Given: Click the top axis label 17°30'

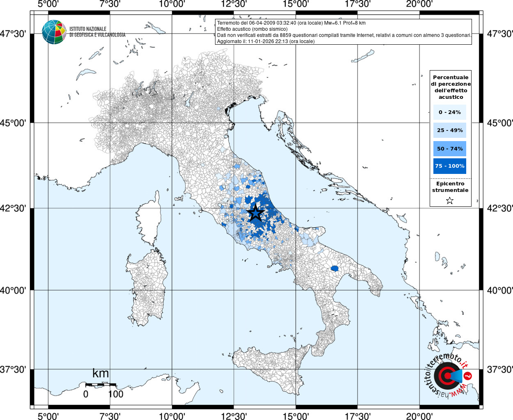Looking at the screenshot, I should click(357, 4).
